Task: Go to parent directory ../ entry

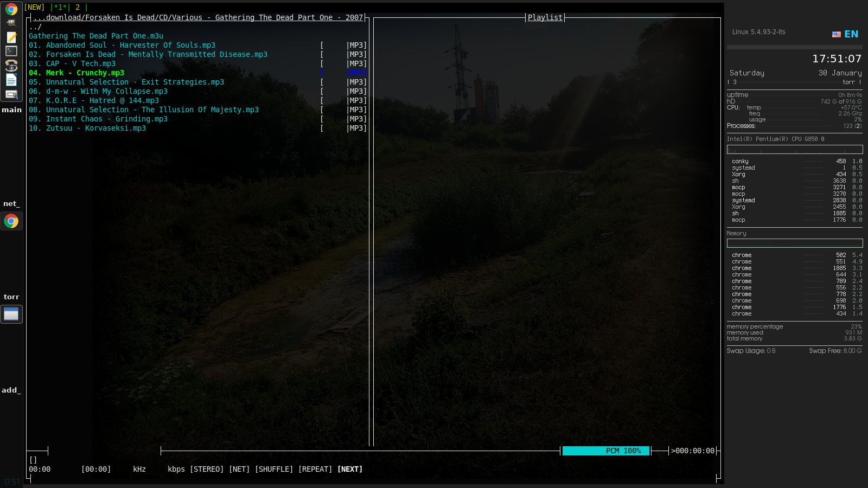Action: coord(35,27)
